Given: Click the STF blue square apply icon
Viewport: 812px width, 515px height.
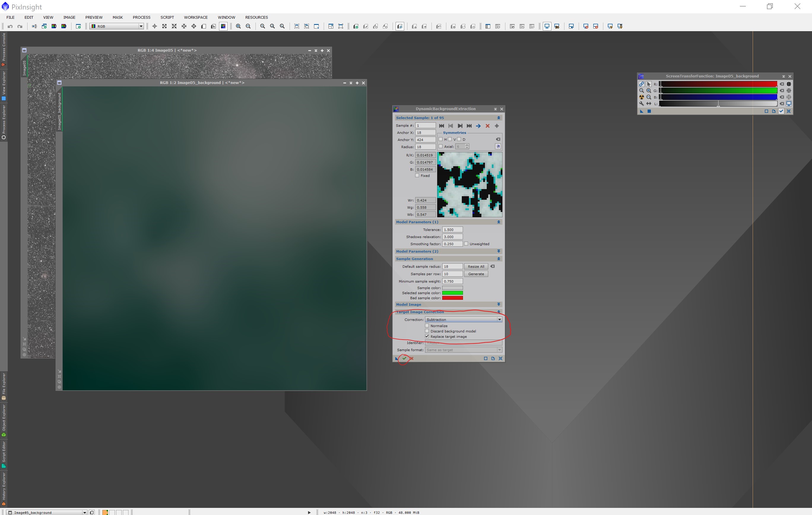Looking at the screenshot, I should (649, 111).
